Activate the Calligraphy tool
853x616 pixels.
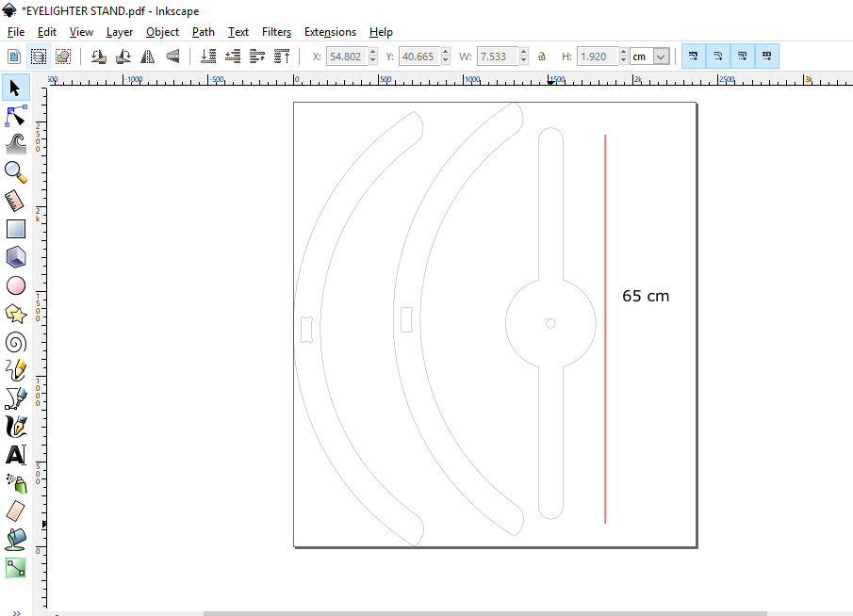(x=14, y=426)
